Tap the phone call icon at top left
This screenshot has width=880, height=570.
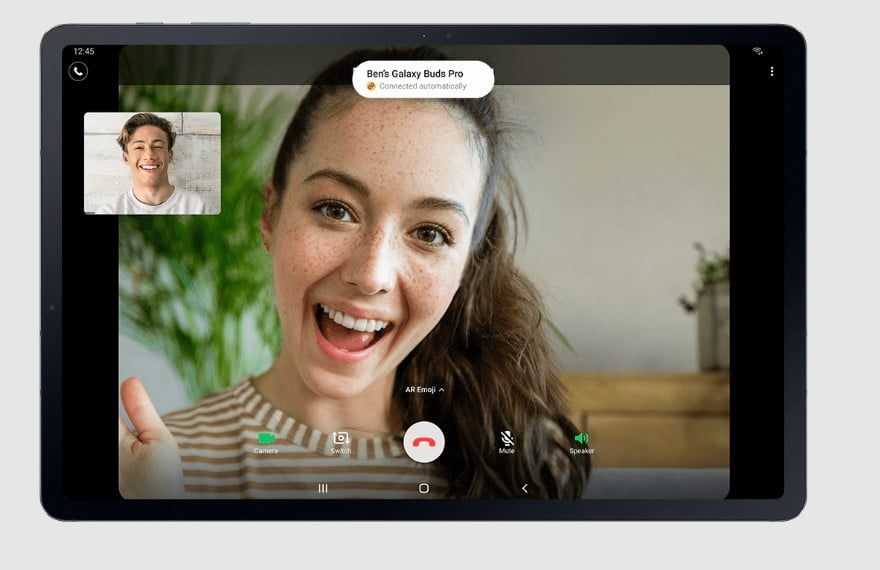78,71
